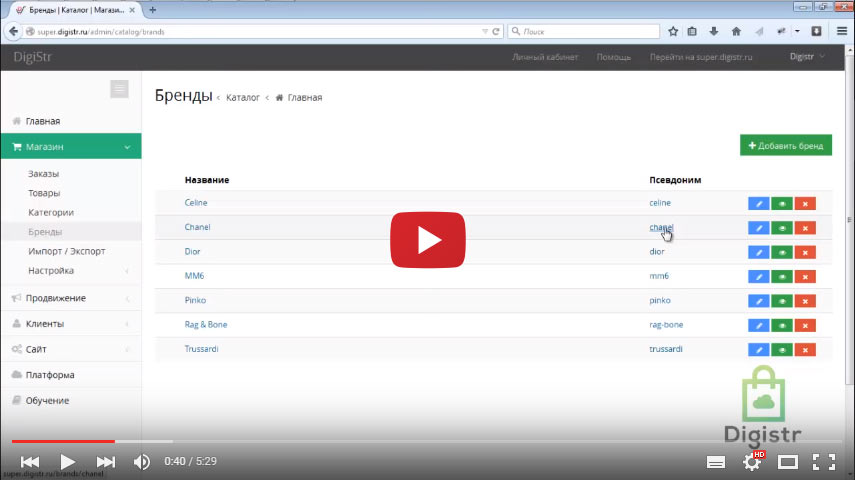Toggle visibility eye for Pinko brand

point(782,301)
